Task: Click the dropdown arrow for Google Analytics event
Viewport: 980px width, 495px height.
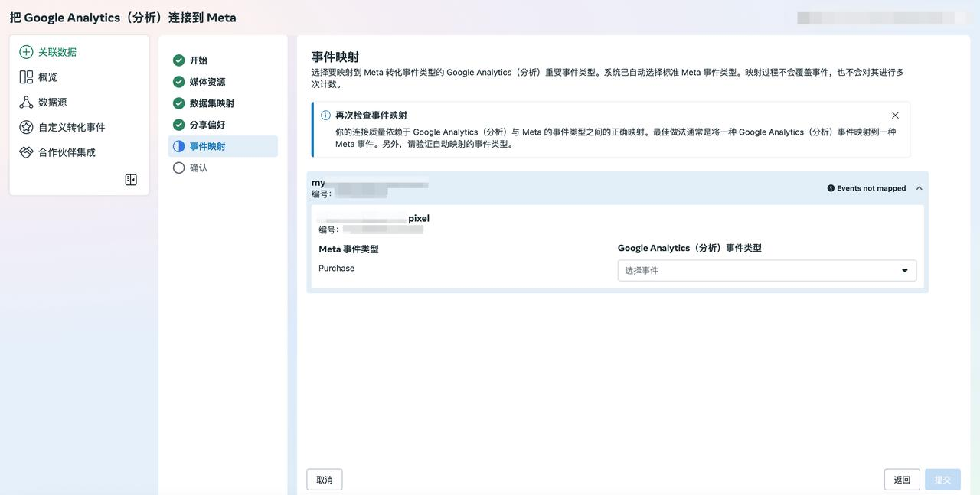Action: pos(904,271)
